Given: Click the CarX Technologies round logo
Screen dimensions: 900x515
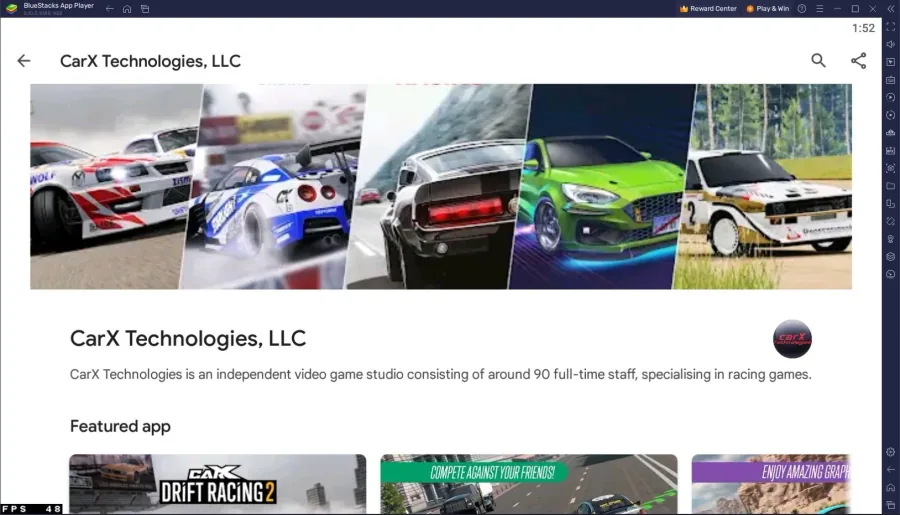Looking at the screenshot, I should click(792, 339).
